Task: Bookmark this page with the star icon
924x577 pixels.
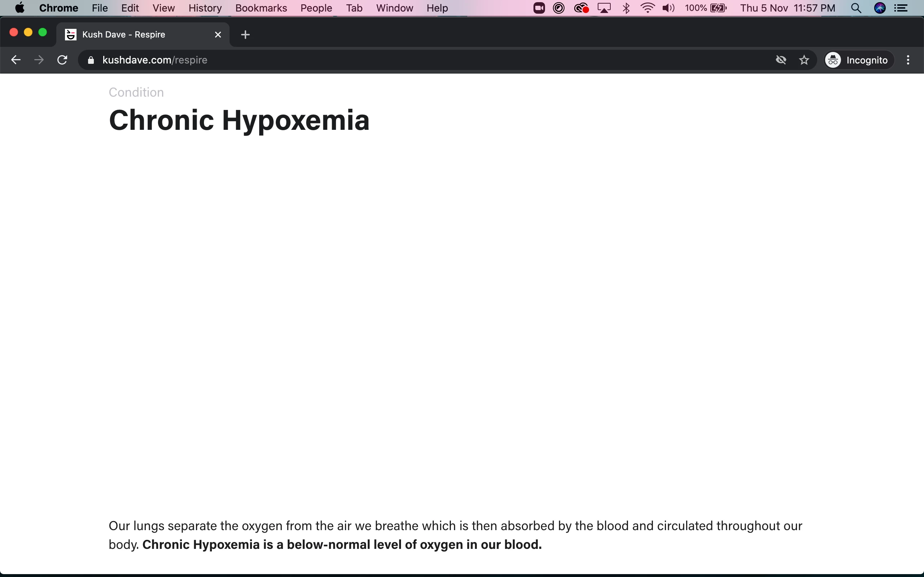Action: (804, 60)
